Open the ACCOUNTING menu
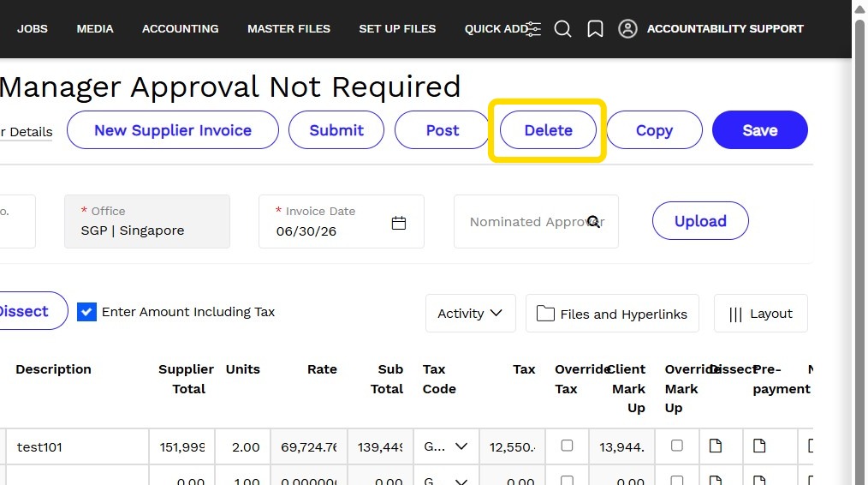The width and height of the screenshot is (868, 485). click(180, 29)
